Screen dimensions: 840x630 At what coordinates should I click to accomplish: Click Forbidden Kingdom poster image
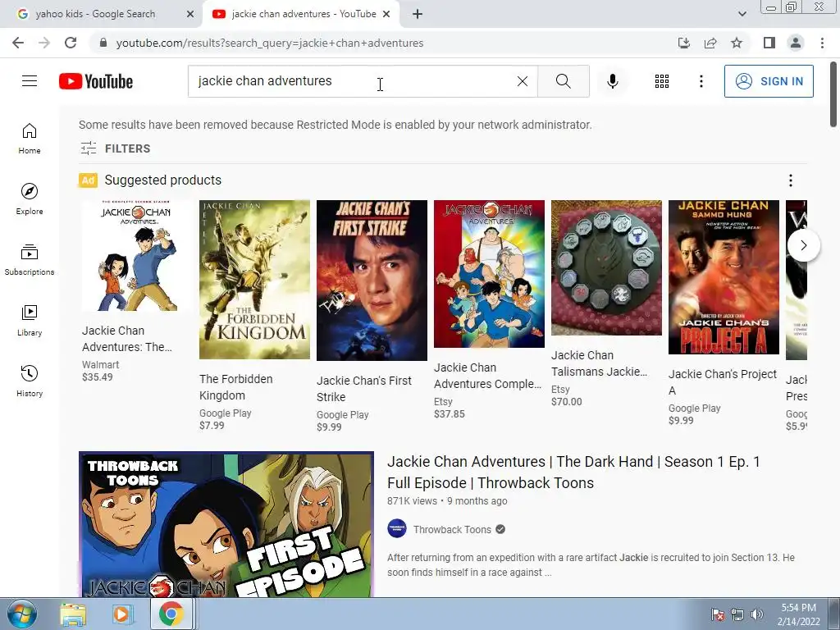tap(254, 280)
